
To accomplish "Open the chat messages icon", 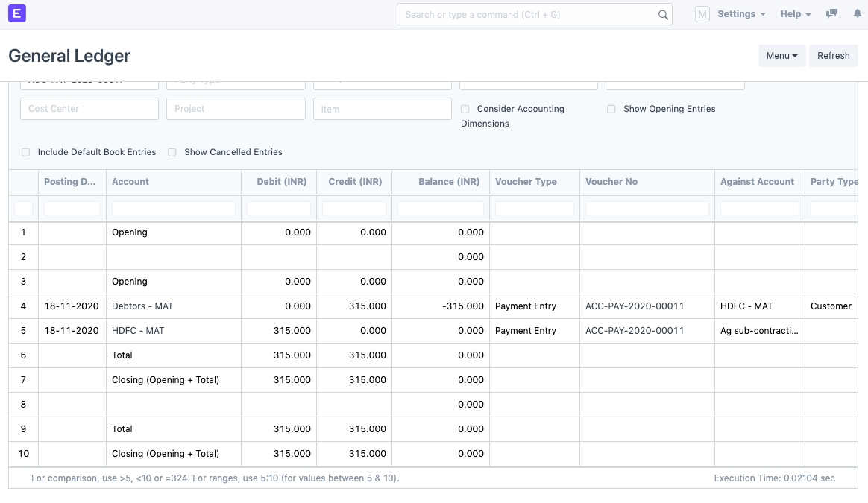I will [x=832, y=14].
